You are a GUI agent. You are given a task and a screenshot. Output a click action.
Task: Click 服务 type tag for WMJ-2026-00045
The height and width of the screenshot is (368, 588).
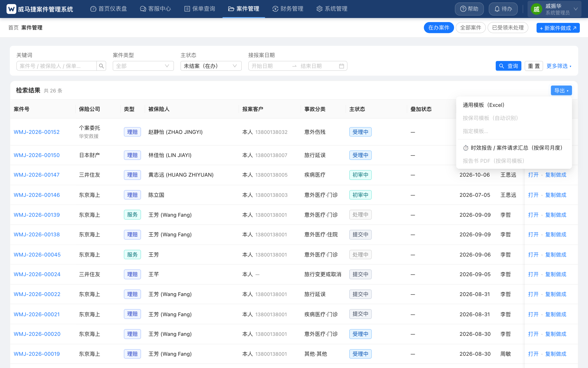pos(132,255)
